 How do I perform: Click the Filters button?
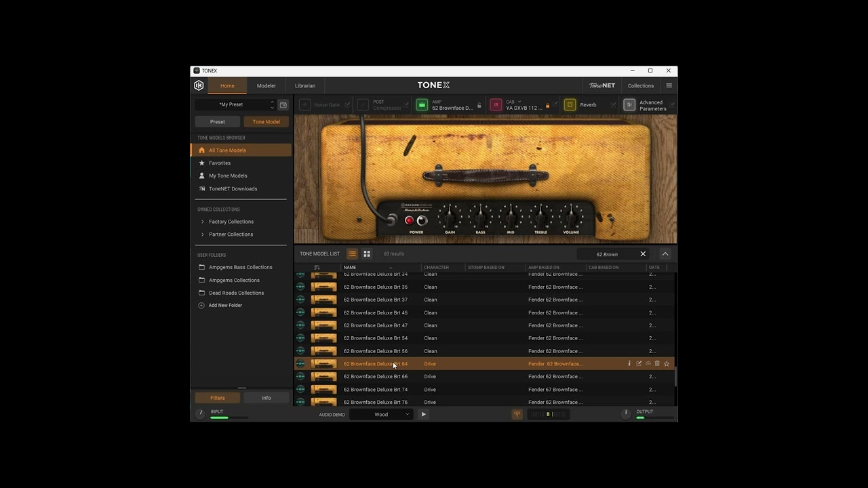[218, 398]
